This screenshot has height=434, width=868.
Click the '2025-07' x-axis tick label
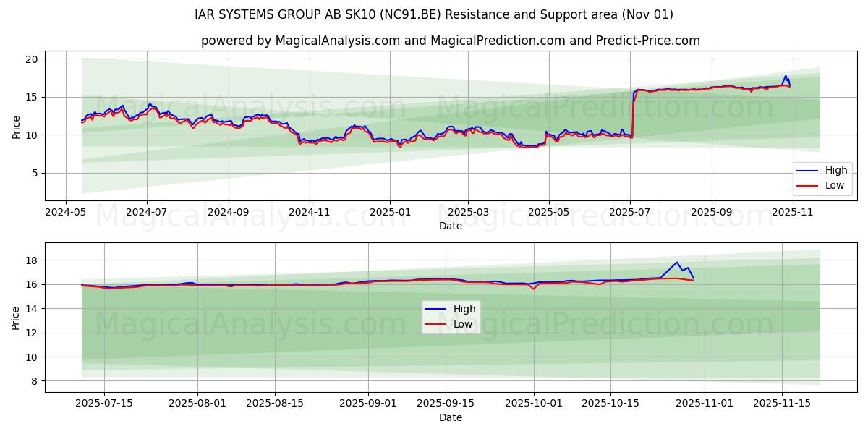coord(630,213)
